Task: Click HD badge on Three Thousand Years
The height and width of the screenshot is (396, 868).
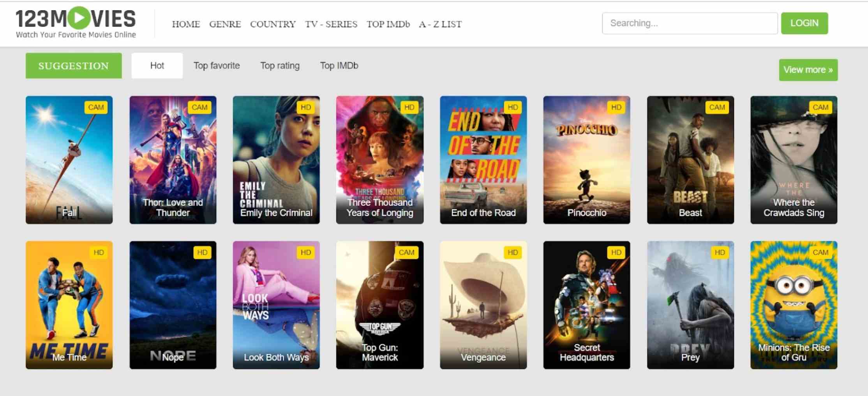Action: click(409, 107)
